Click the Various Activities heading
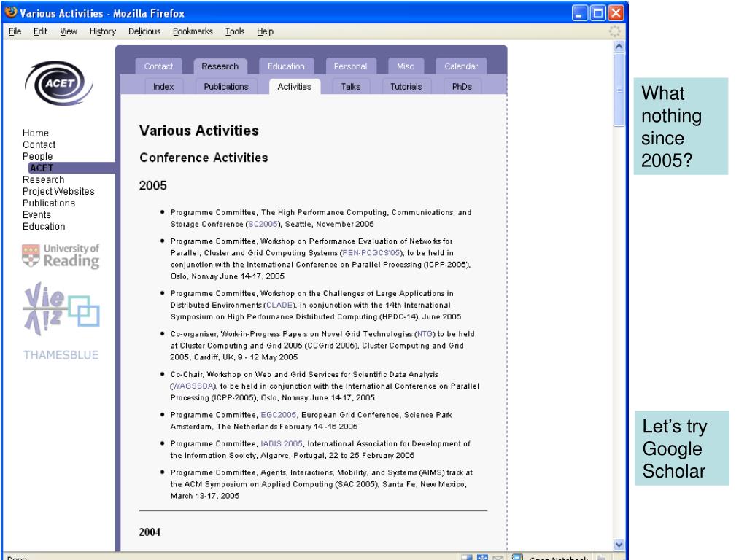The height and width of the screenshot is (560, 747). tap(199, 131)
